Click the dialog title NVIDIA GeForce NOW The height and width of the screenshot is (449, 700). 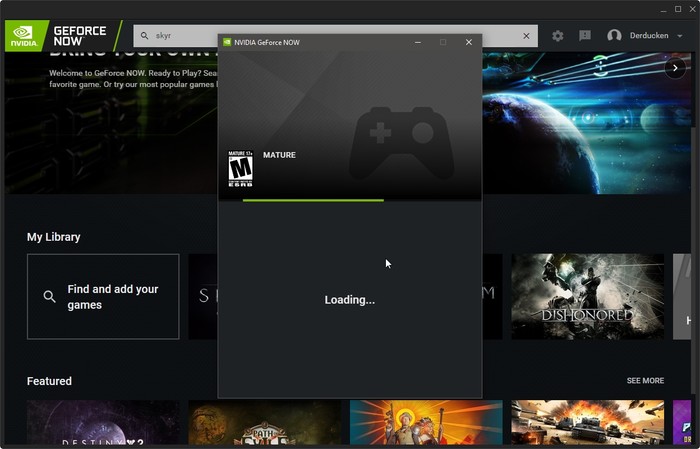[267, 42]
